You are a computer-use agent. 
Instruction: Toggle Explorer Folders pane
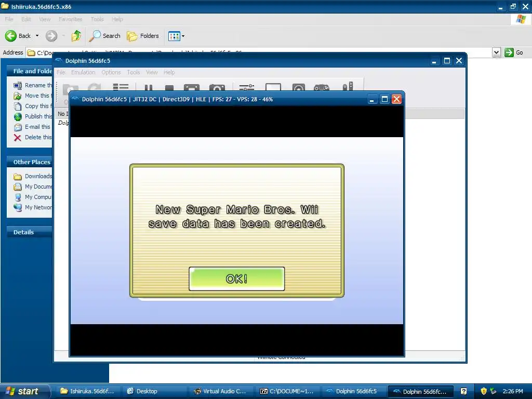142,36
